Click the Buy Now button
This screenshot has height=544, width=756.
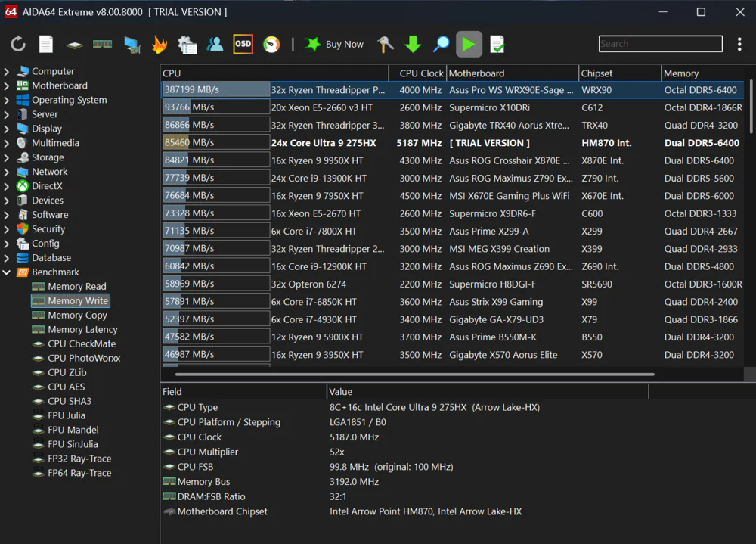[334, 45]
